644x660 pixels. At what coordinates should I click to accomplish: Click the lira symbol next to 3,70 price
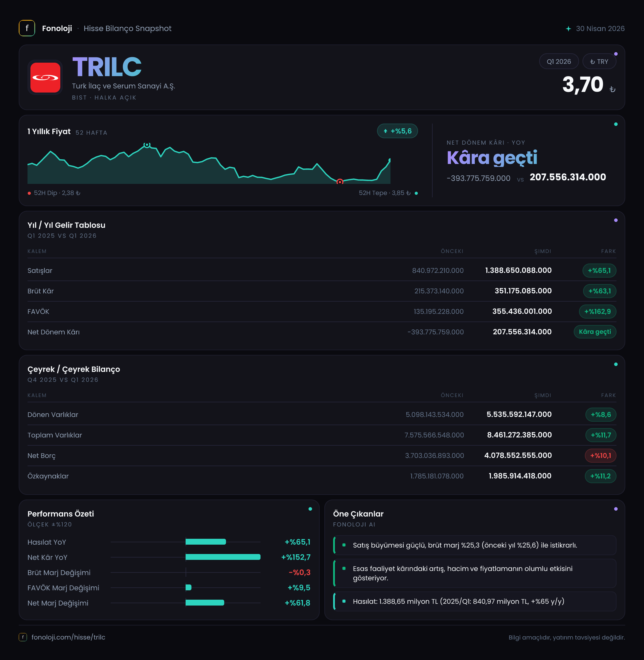tap(612, 89)
